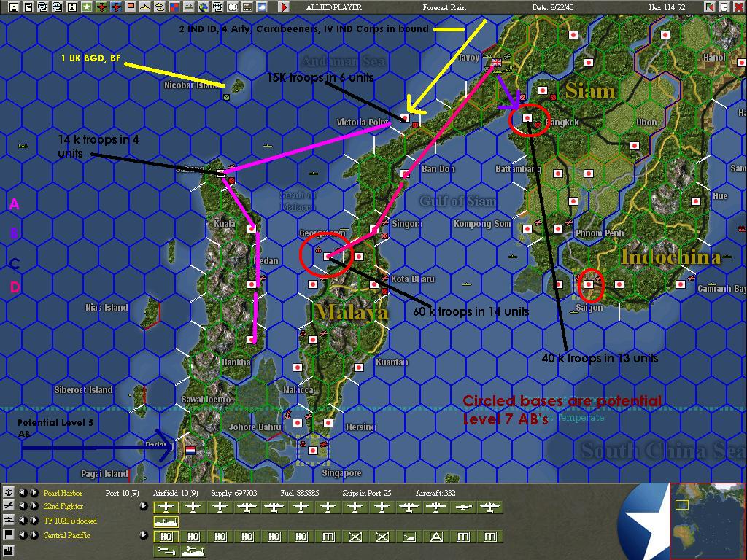Viewport: 747px width, 560px height.
Task: Click the cloud weather toolbar icon
Action: pyautogui.click(x=262, y=7)
